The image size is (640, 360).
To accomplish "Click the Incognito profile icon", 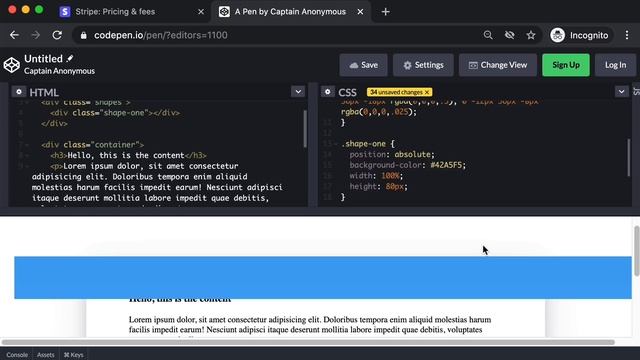I will tap(558, 35).
